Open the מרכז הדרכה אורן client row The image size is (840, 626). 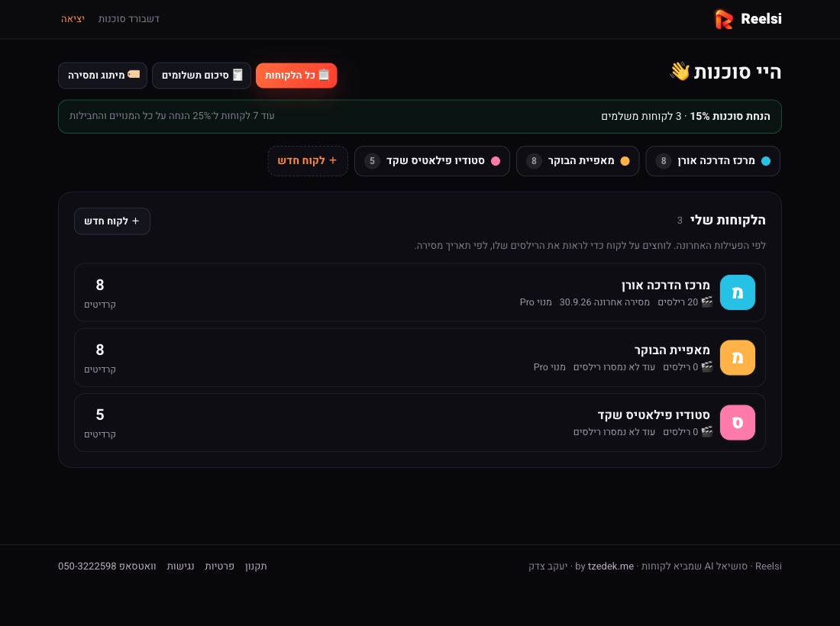click(x=419, y=292)
